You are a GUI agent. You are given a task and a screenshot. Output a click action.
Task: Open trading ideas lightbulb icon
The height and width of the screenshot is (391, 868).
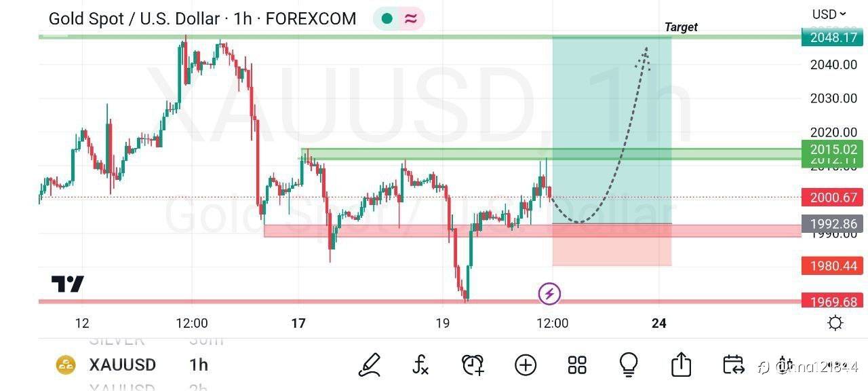(629, 365)
